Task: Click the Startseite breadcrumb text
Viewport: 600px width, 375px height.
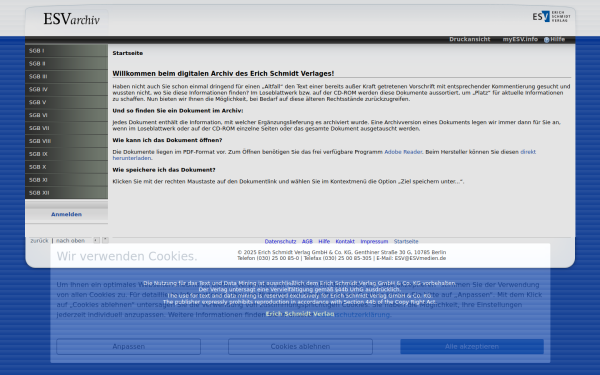Action: pos(127,53)
